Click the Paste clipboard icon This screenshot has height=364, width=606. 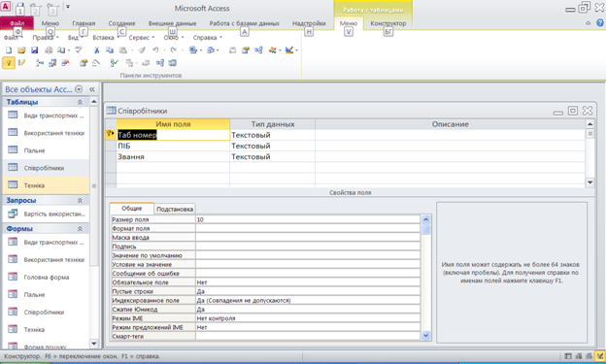[x=123, y=50]
